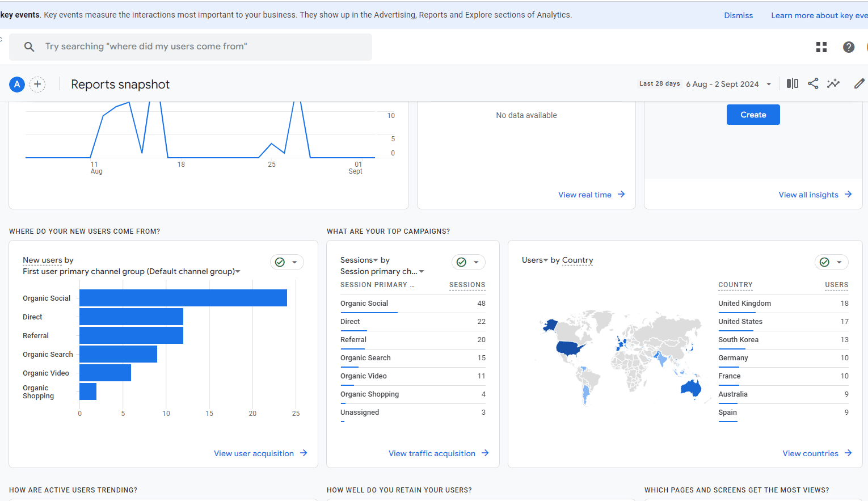Open View user acquisition link

click(254, 453)
